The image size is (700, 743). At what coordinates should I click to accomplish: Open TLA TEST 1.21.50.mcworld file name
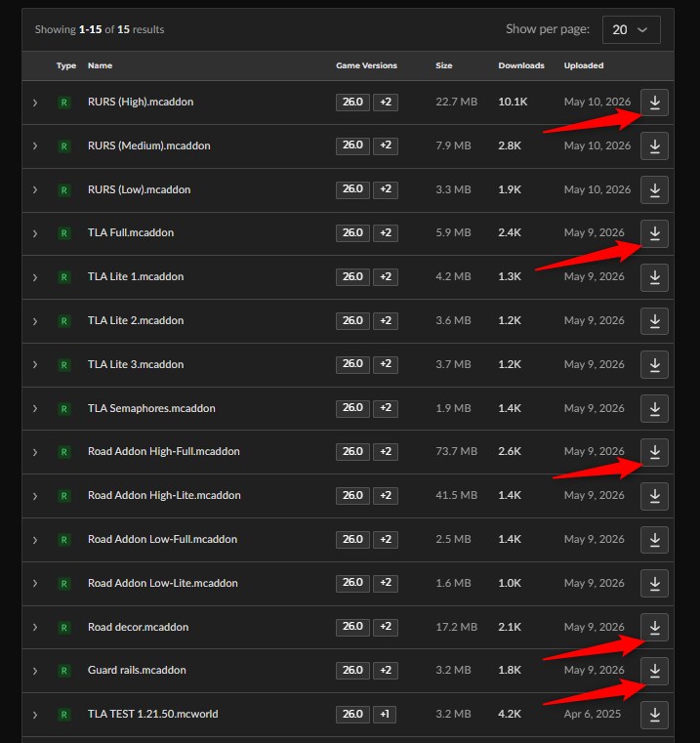(x=153, y=714)
